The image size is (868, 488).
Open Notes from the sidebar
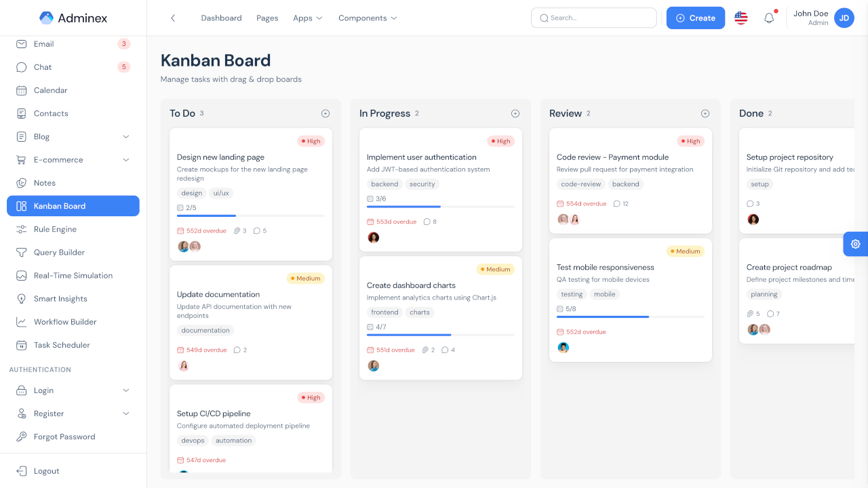[x=73, y=183]
